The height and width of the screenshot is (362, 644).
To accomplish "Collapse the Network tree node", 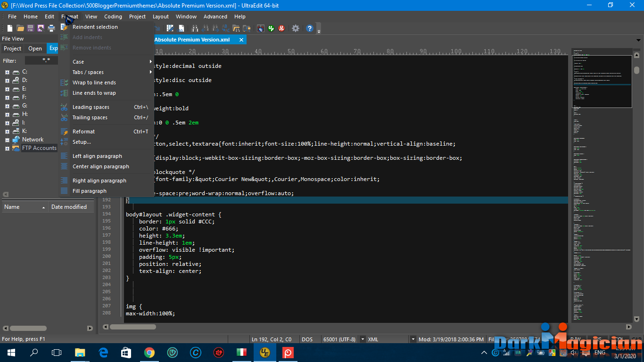I will 7,140.
